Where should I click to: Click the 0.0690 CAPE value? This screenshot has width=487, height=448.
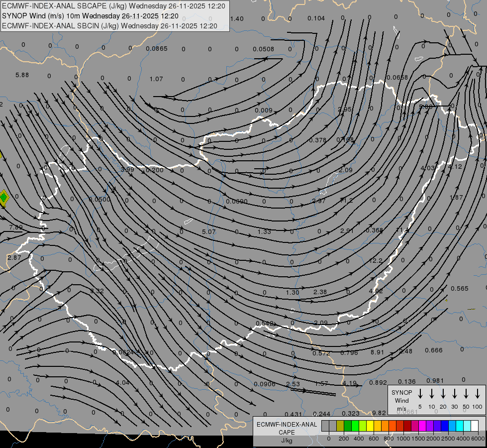(x=237, y=202)
